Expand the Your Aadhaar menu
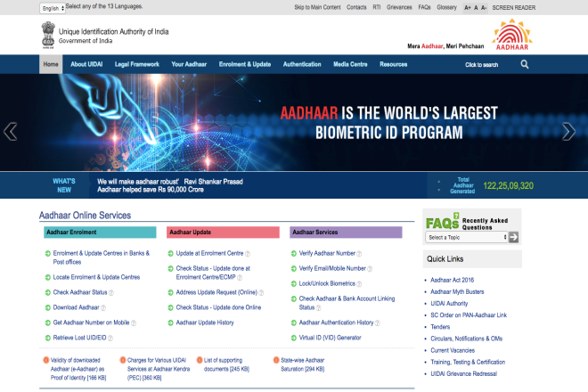 tap(190, 64)
